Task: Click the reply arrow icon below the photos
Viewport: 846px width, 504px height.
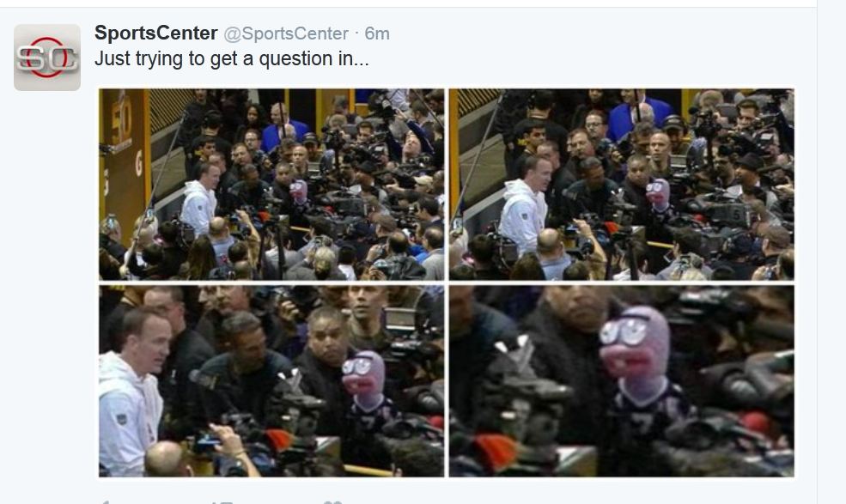Action: point(104,501)
